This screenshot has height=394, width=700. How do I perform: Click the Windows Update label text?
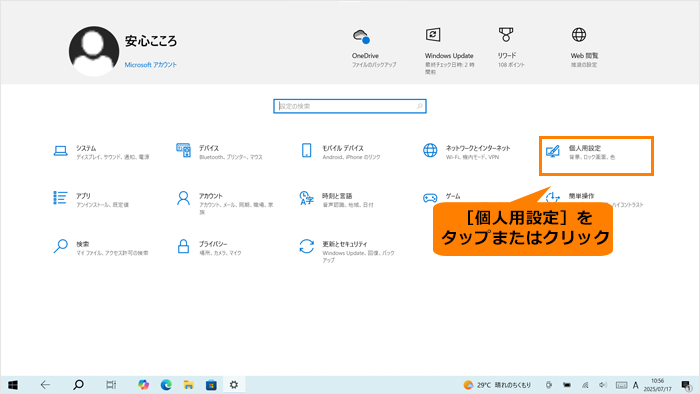pos(449,56)
